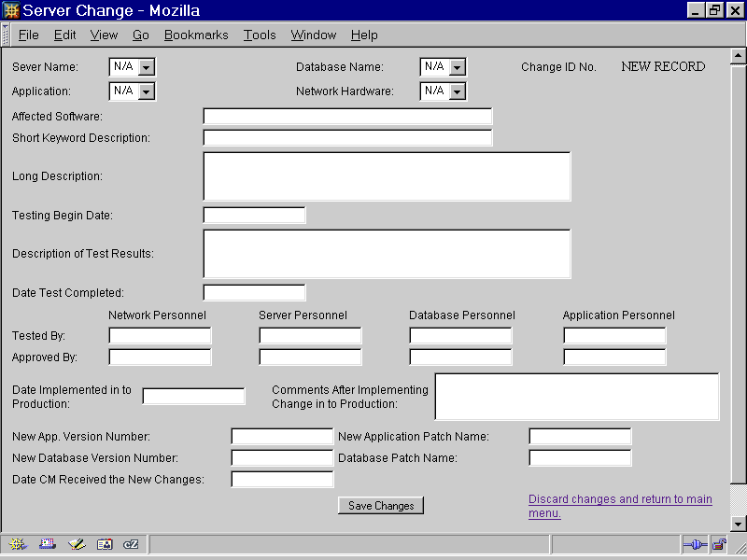Launch Composer from the status bar

76,544
